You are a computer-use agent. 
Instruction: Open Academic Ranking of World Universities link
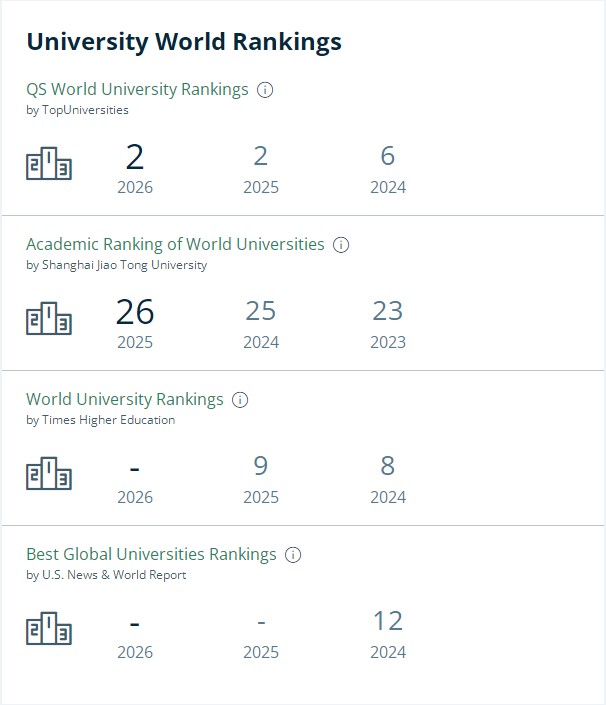coord(175,245)
